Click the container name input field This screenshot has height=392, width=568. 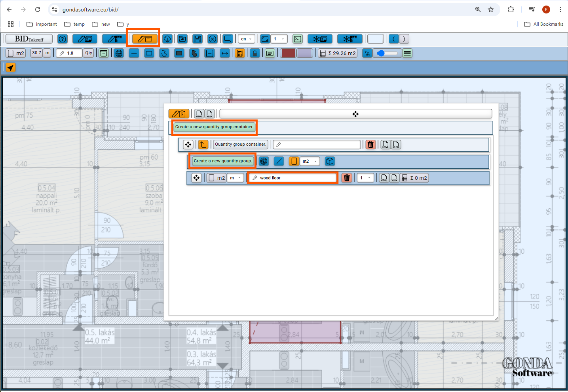tap(317, 145)
